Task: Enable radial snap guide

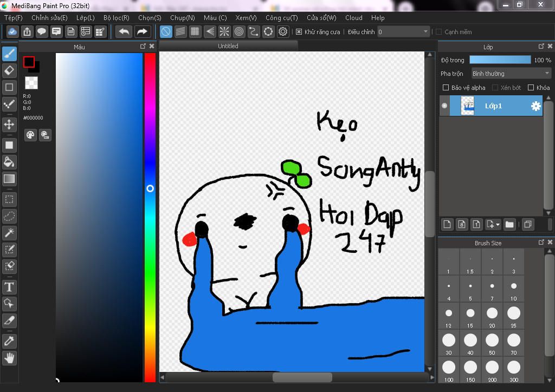Action: click(x=224, y=32)
